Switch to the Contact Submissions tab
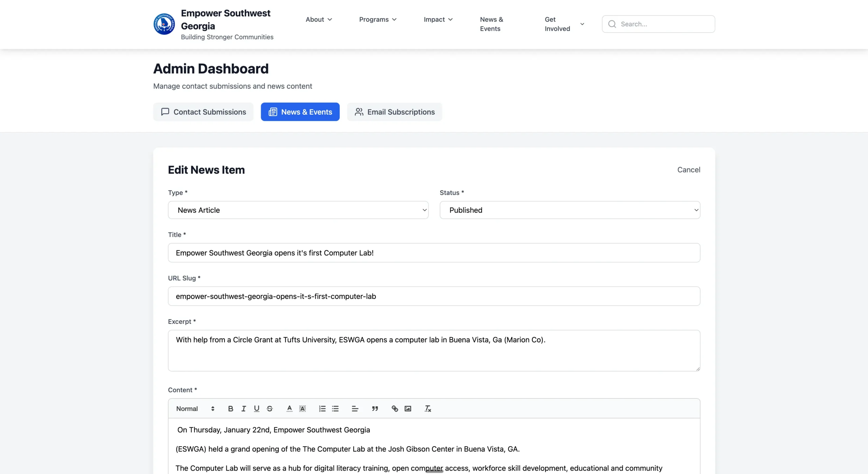Screen dimensions: 868x474 coord(203,112)
